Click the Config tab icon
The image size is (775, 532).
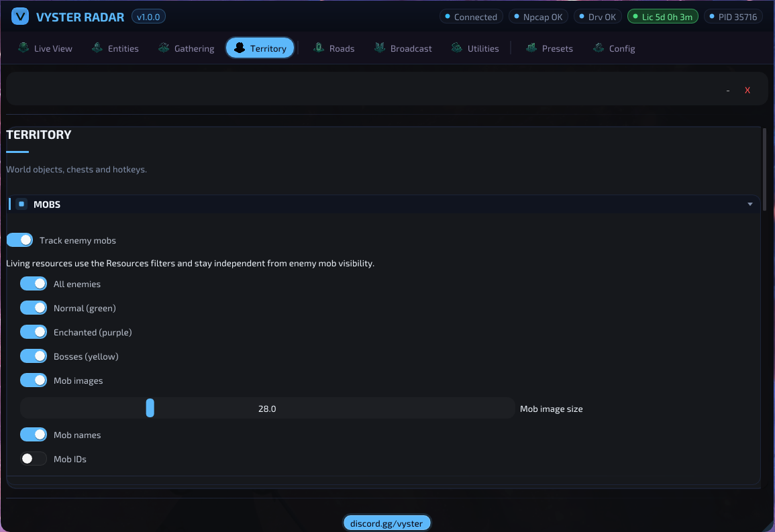pos(599,48)
